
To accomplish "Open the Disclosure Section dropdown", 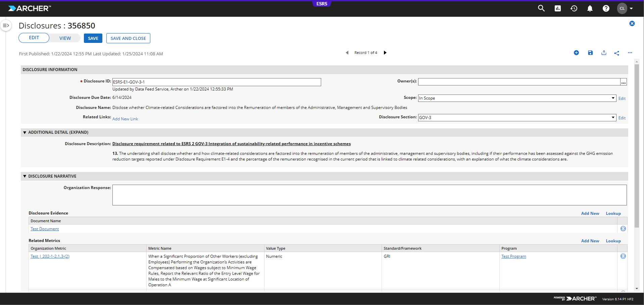I will coord(517,118).
